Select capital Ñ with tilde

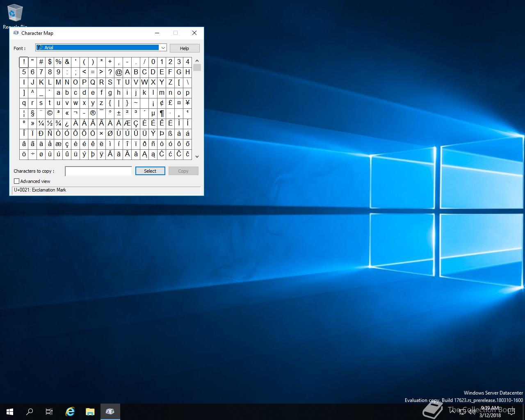point(50,133)
